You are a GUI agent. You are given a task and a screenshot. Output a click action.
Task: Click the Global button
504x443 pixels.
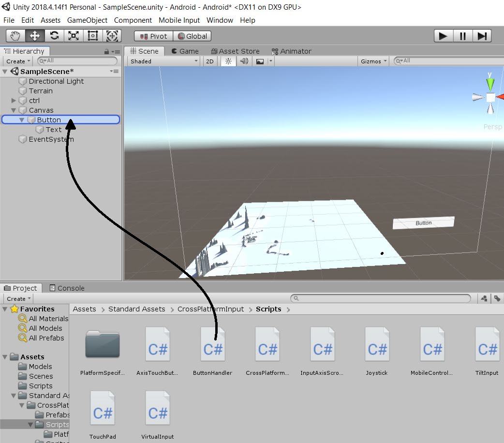tap(193, 36)
